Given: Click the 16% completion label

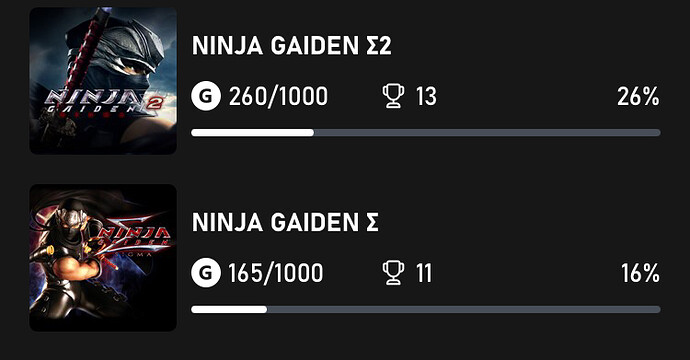Looking at the screenshot, I should [640, 273].
